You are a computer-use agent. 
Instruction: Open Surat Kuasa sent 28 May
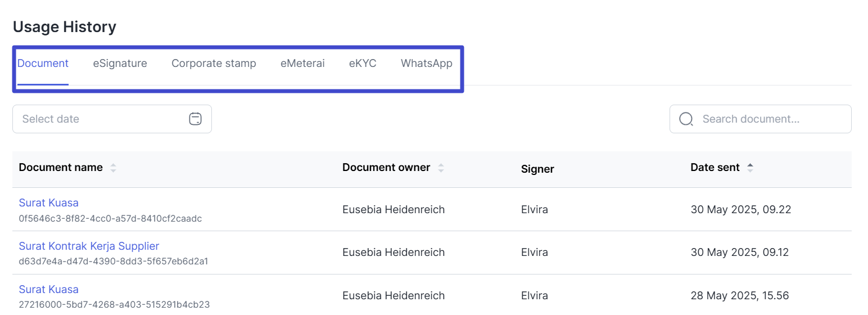click(x=48, y=289)
